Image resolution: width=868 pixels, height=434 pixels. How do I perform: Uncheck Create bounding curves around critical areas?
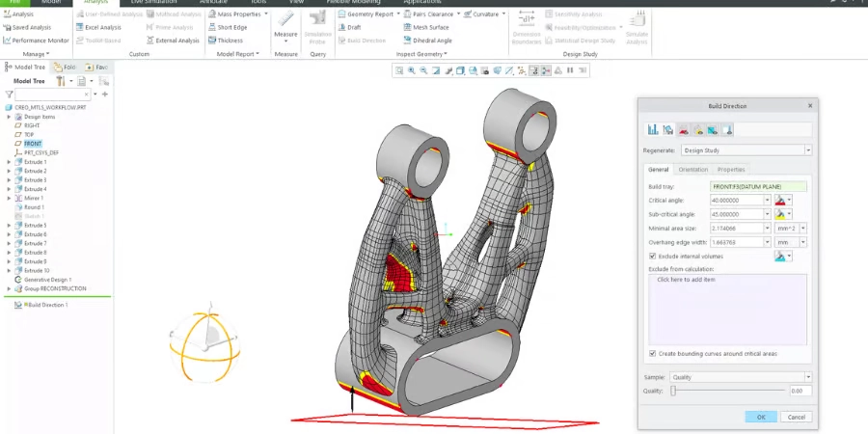[x=653, y=353]
